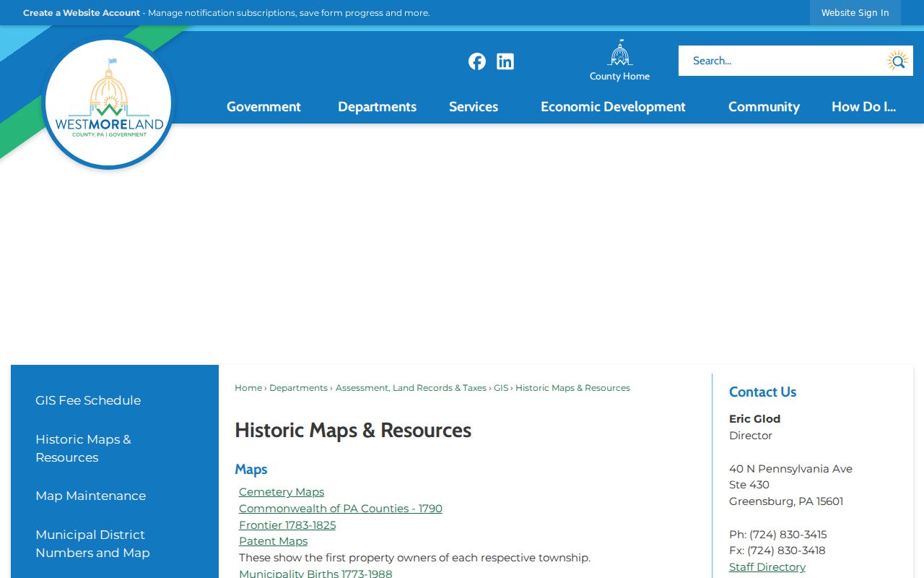The width and height of the screenshot is (924, 578).
Task: Click the fax number (724) 830-3418
Action: [786, 551]
